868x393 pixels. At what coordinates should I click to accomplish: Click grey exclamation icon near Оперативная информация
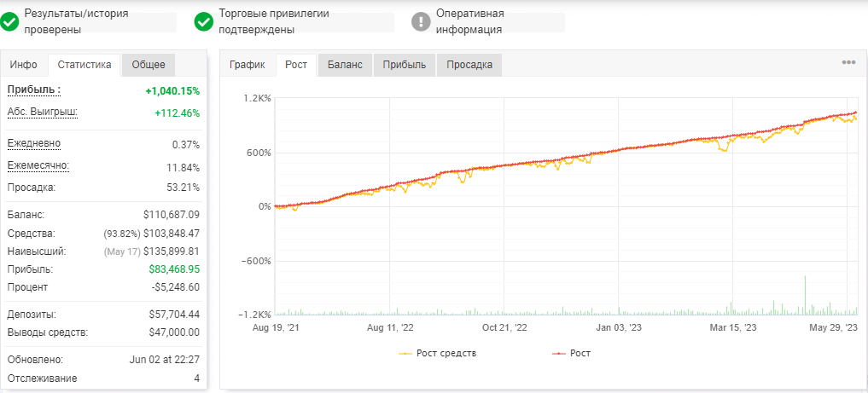(x=422, y=21)
